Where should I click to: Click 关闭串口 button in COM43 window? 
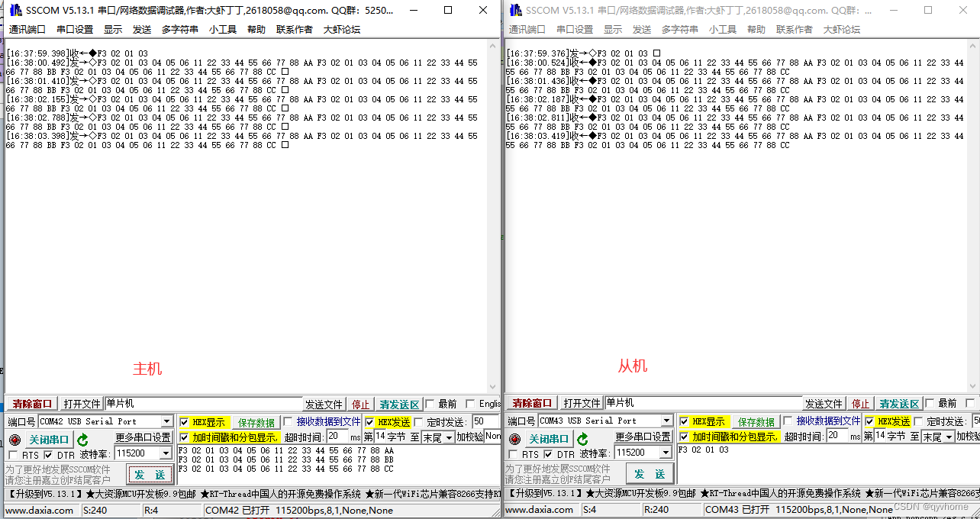tap(549, 439)
